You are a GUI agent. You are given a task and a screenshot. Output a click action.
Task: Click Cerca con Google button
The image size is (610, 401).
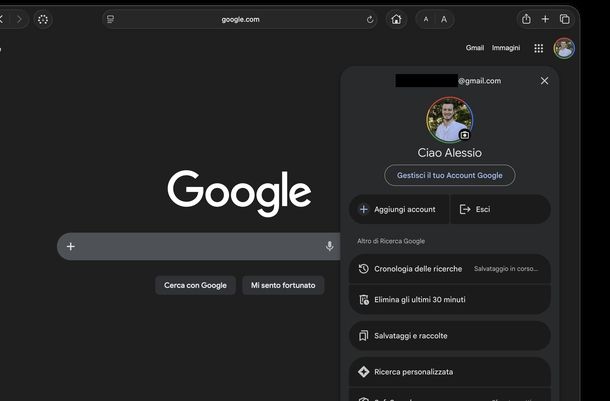tap(195, 285)
